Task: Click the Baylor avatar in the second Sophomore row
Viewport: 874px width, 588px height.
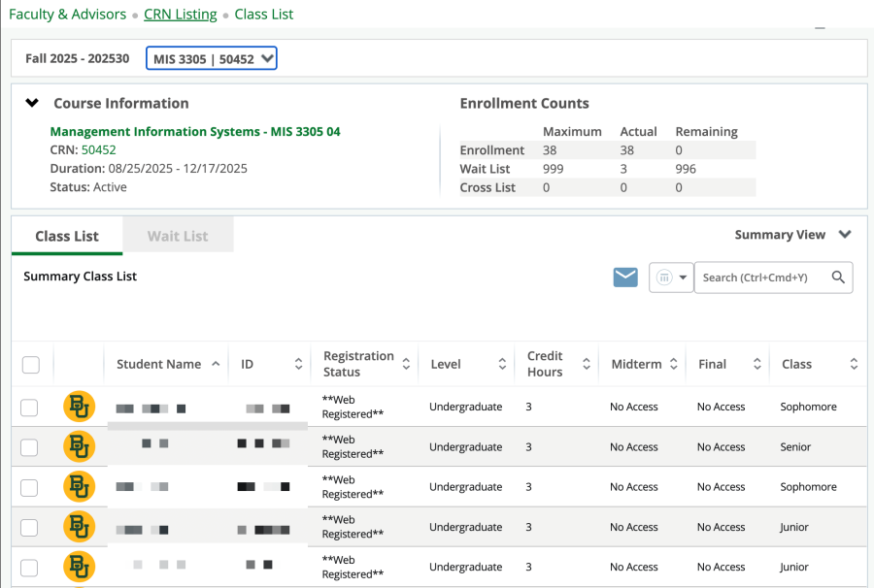Action: (80, 487)
